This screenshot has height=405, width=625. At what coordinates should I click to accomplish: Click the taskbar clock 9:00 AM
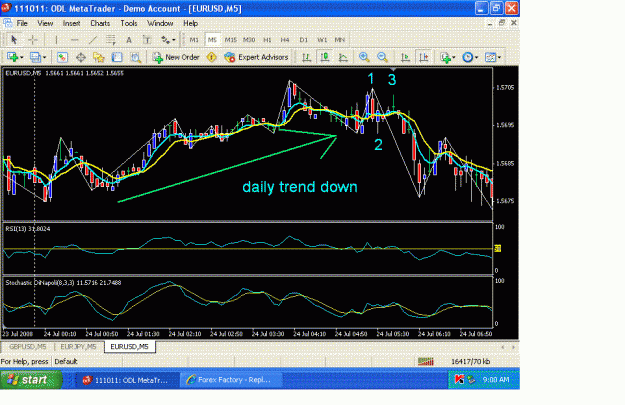tap(496, 379)
